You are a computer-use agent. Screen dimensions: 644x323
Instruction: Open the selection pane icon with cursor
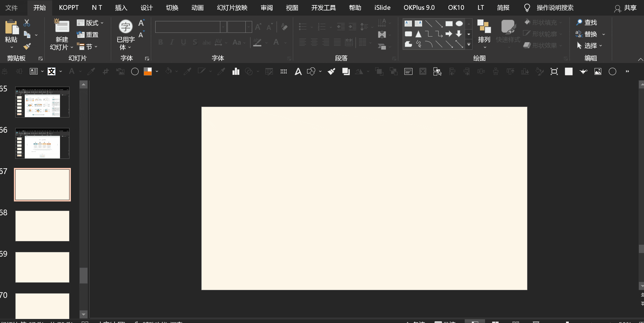[x=437, y=71]
